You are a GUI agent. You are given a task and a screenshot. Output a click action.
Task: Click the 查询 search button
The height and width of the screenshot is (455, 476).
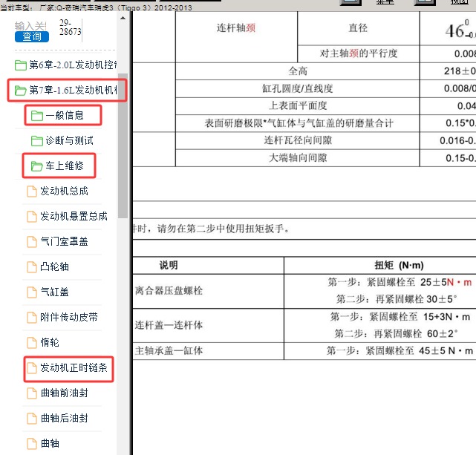32,36
